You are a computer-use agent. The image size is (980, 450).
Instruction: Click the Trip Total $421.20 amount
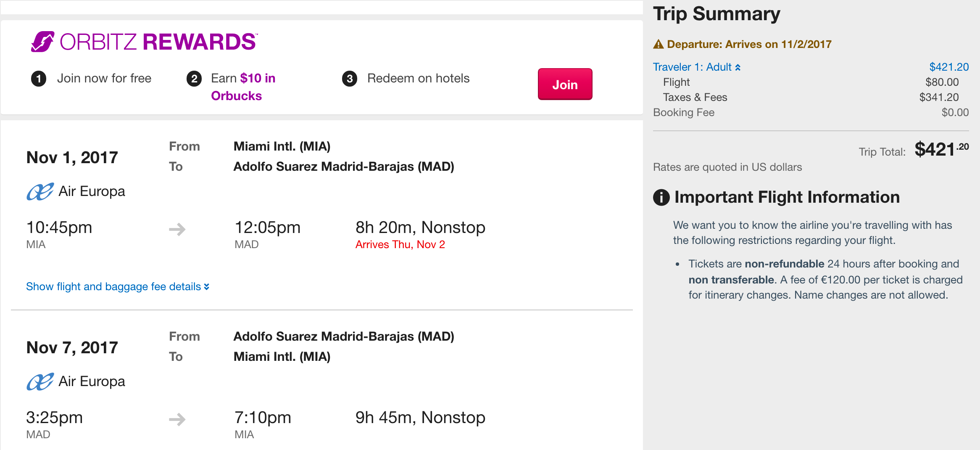941,149
